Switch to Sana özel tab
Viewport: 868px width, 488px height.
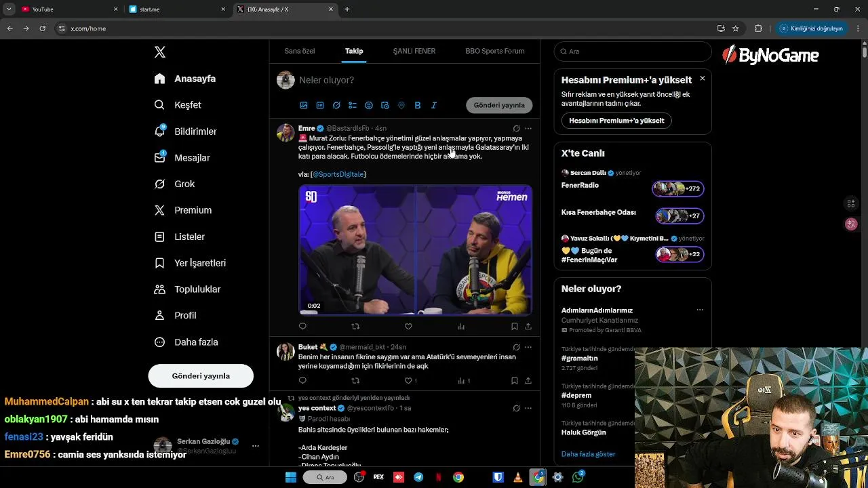(300, 51)
